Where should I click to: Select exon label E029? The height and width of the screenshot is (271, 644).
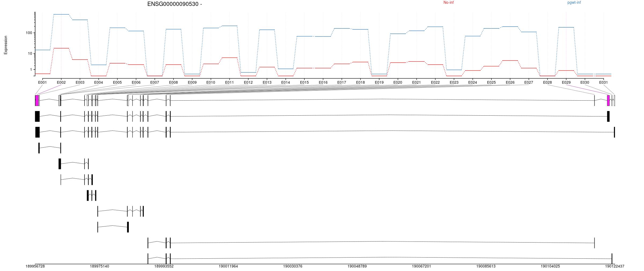[566, 83]
